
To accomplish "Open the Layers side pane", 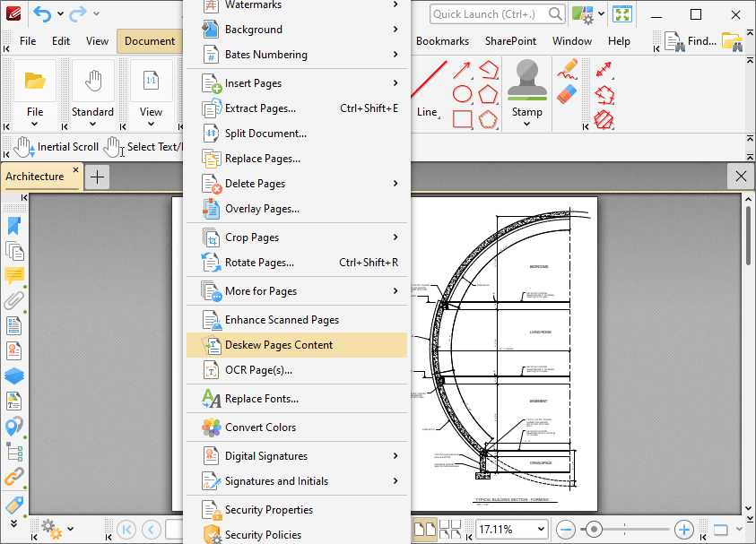I will pos(14,376).
